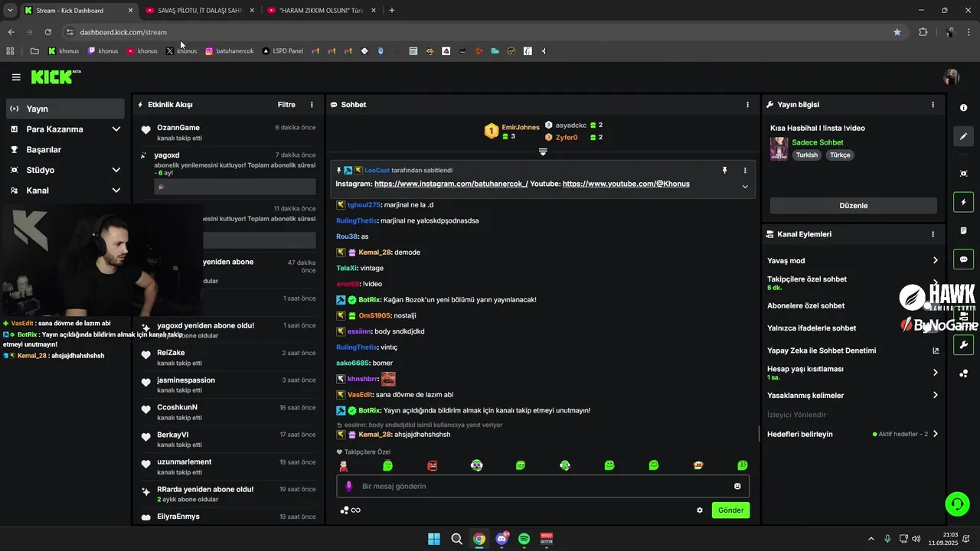Unpin the pinned chat message
Viewport: 980px width, 551px height.
click(724, 170)
